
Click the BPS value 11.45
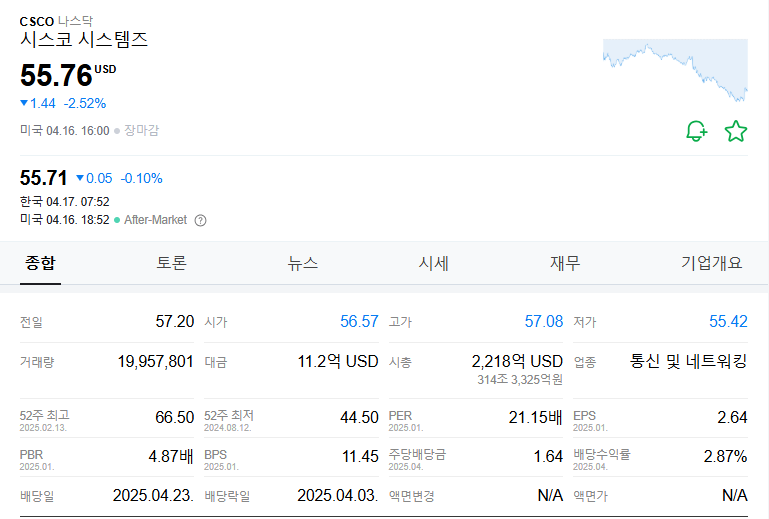[x=360, y=456]
